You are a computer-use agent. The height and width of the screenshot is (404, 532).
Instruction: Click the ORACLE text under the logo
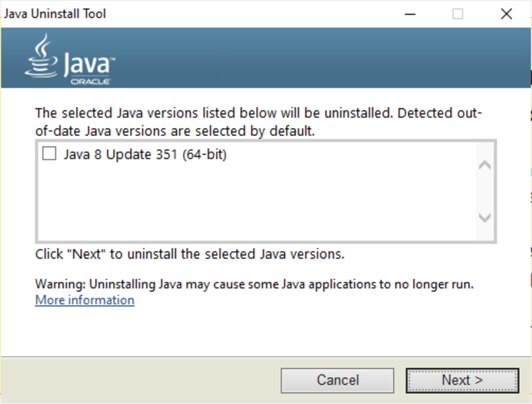click(x=90, y=81)
